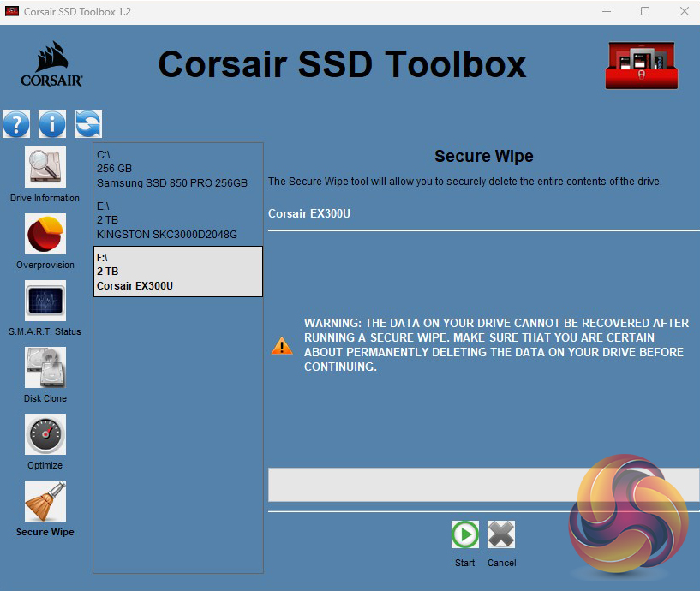Maximize the Corsair SSD Toolbox window
700x591 pixels.
(x=644, y=12)
